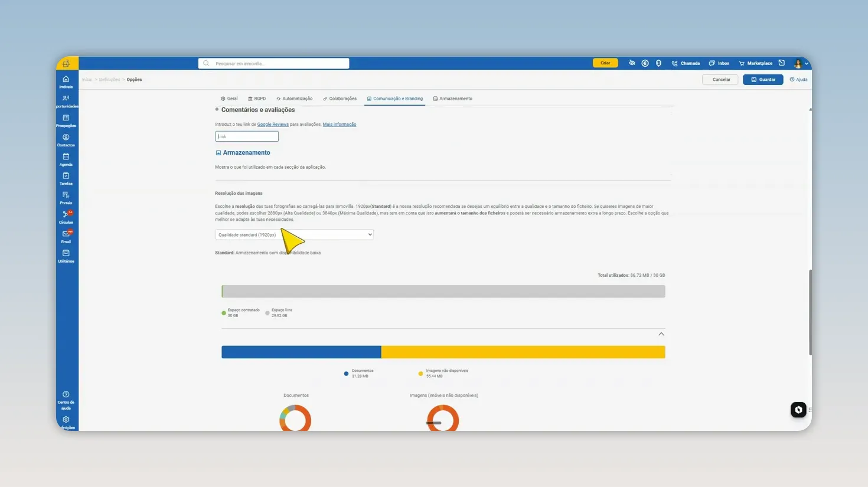
Task: Click the total storage usage progress bar
Action: coord(443,292)
